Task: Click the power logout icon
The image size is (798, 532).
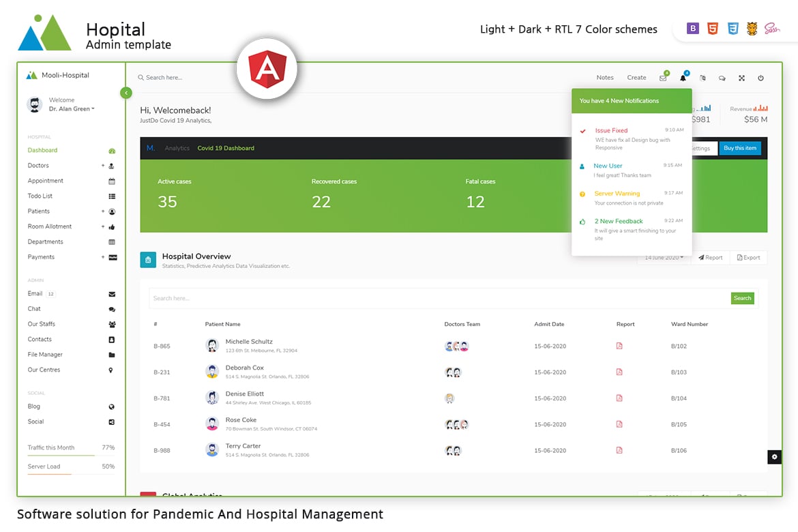Action: 761,78
